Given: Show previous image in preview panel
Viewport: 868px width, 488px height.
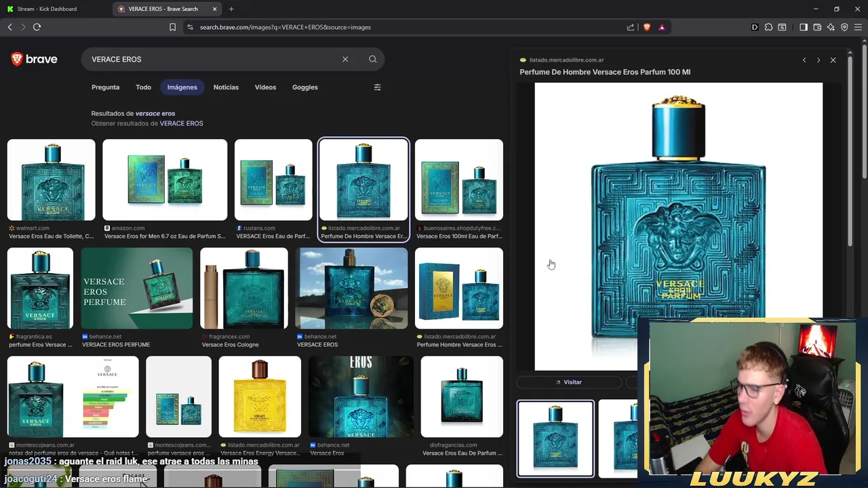Looking at the screenshot, I should coord(804,60).
